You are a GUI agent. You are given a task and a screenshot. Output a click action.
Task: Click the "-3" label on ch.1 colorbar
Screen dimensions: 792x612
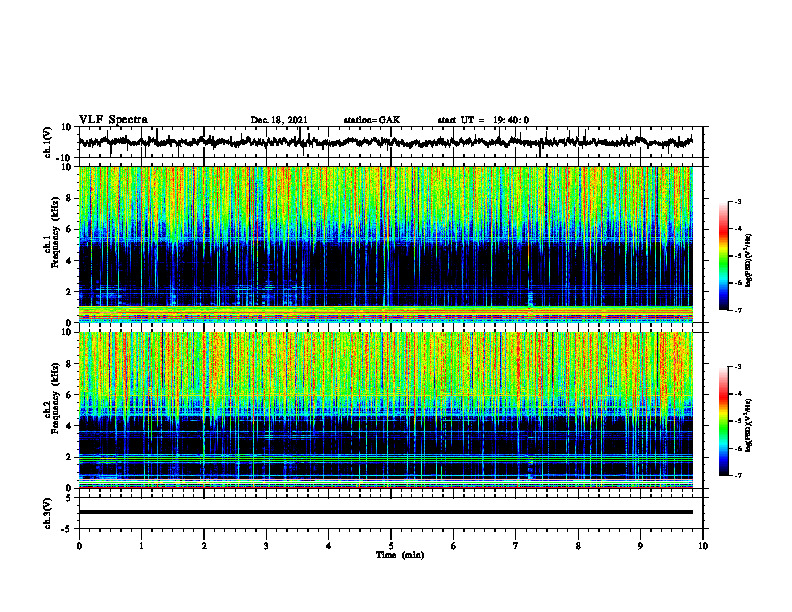tap(738, 201)
